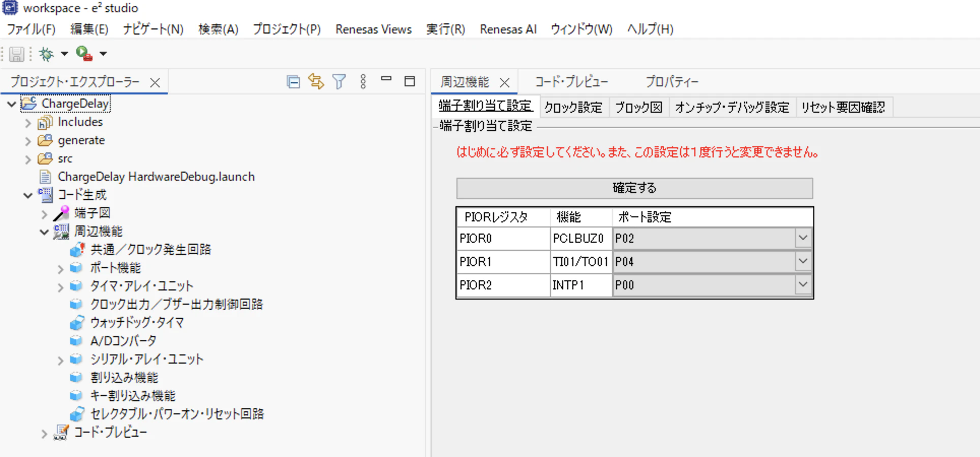Image resolution: width=980 pixels, height=457 pixels.
Task: Expand the タイマ・アレイ・ユニット node
Action: click(x=60, y=287)
